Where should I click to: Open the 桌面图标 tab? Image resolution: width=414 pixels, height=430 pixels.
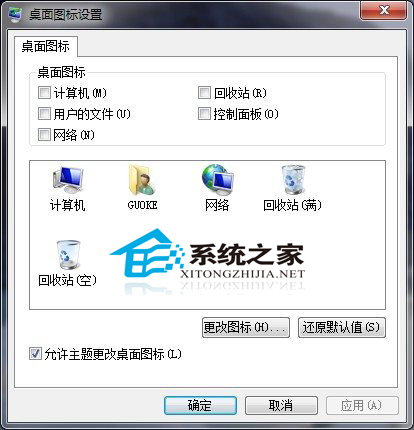46,46
